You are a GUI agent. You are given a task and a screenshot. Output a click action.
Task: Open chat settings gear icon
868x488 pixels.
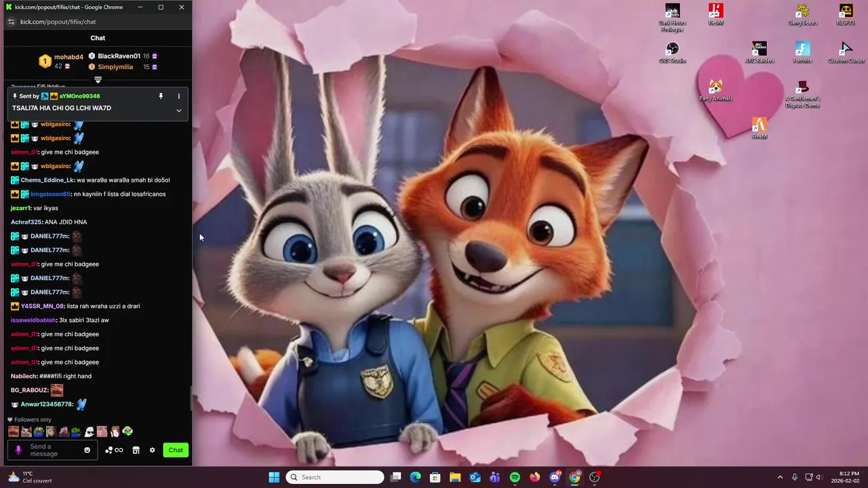[x=152, y=450]
